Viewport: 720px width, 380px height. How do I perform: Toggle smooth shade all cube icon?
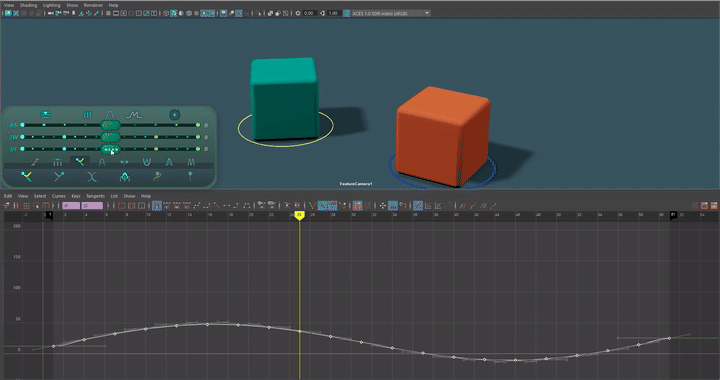click(x=174, y=13)
